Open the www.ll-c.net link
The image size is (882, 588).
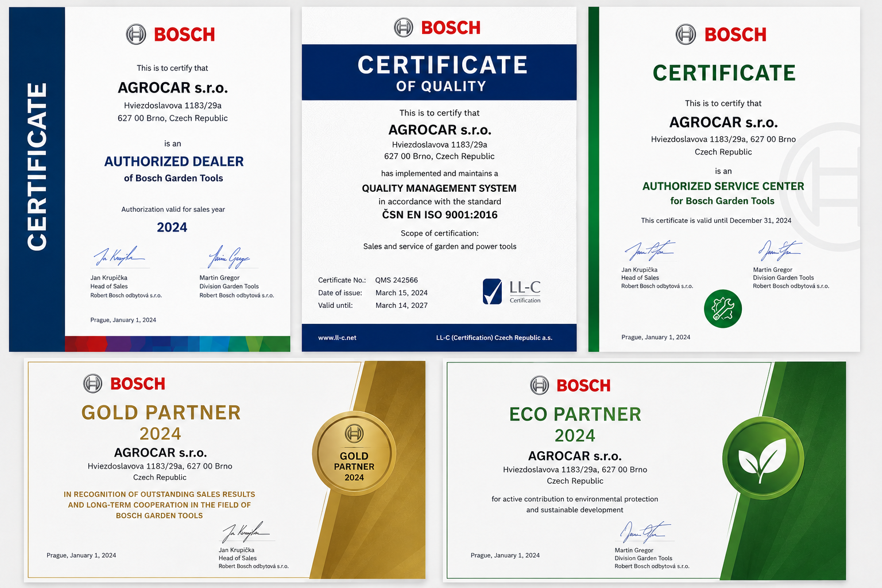point(338,338)
